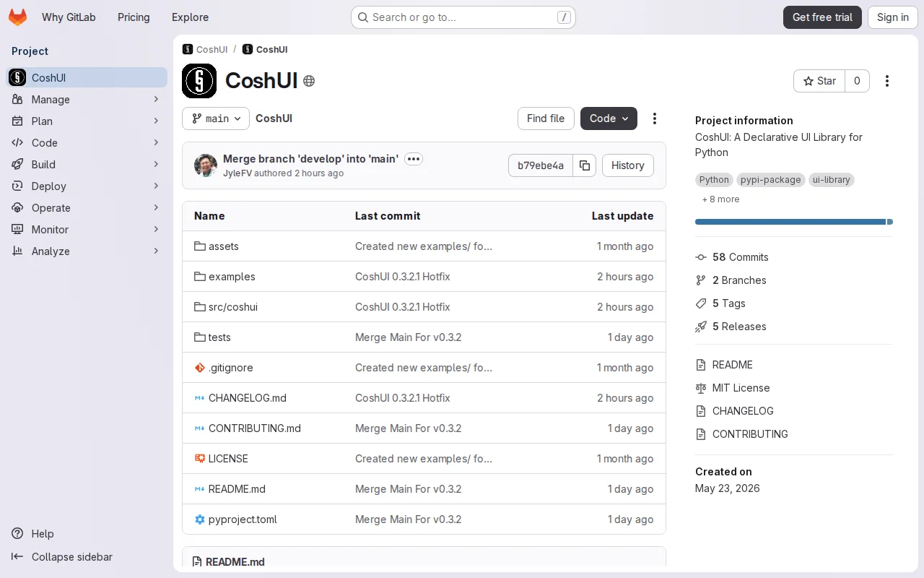Click the Python topic badge
The image size is (924, 578).
click(714, 180)
